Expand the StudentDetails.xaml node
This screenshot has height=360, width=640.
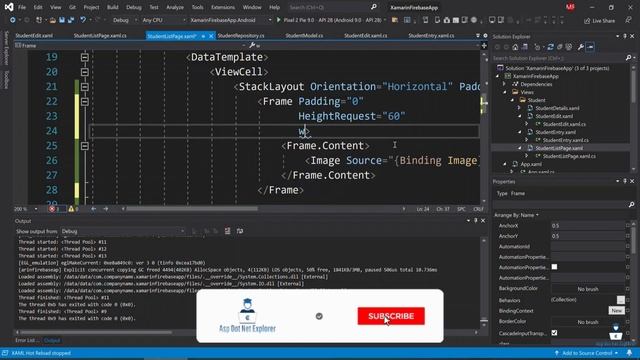(519, 108)
